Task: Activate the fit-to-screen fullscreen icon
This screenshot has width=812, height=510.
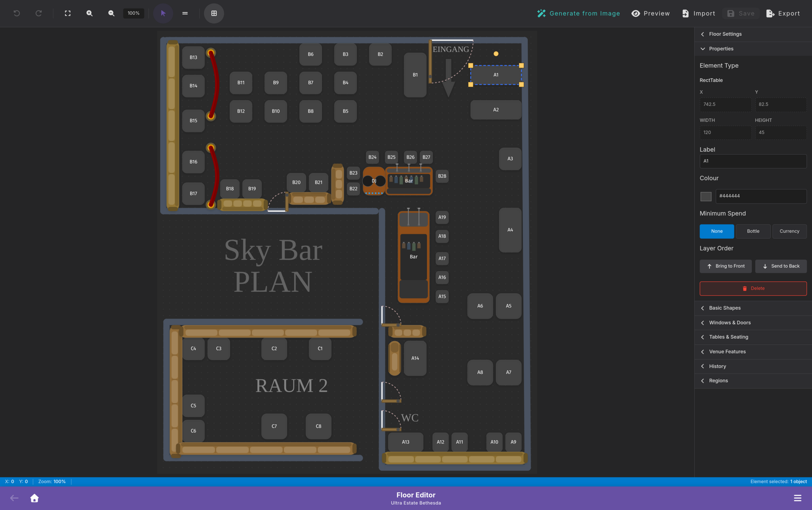Action: (67, 13)
